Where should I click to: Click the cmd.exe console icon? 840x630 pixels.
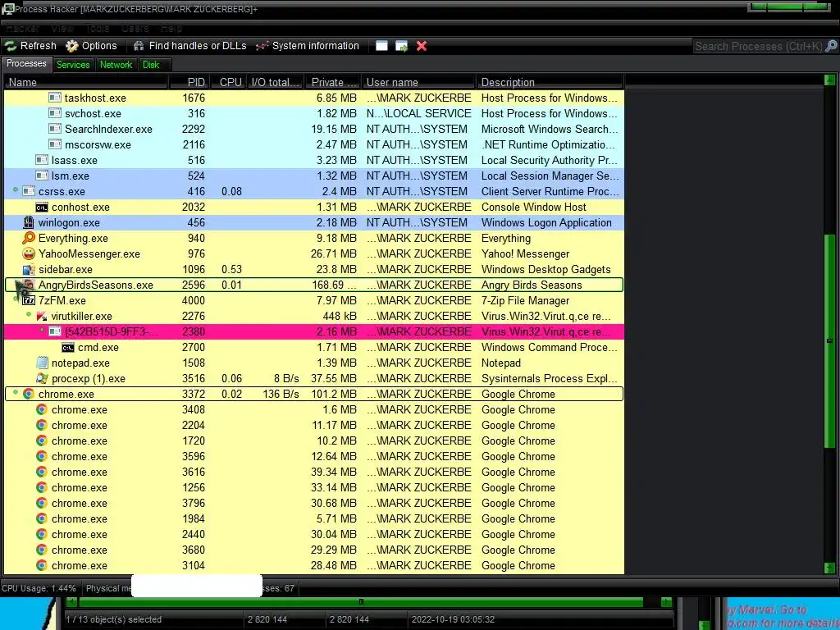point(68,347)
